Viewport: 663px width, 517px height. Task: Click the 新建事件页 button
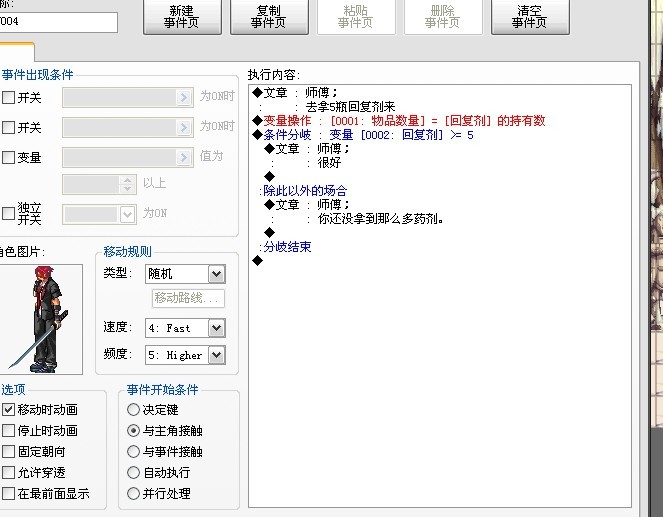(x=182, y=17)
